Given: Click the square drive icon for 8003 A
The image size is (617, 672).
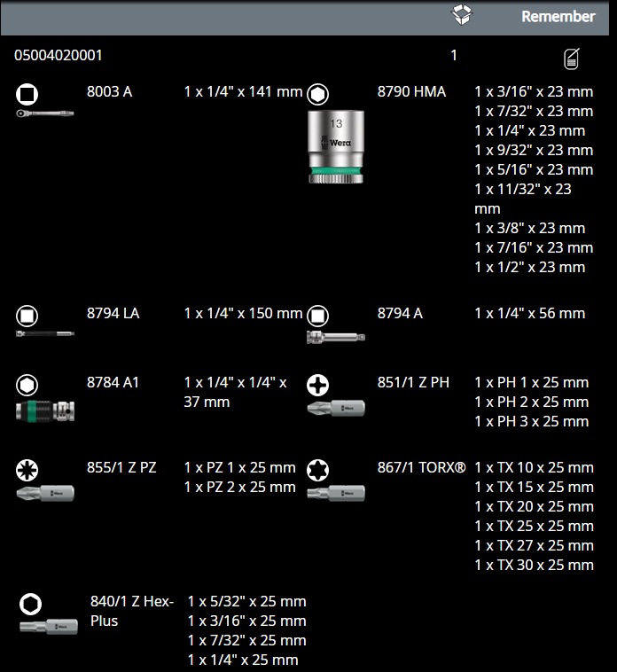Looking at the screenshot, I should pyautogui.click(x=27, y=93).
